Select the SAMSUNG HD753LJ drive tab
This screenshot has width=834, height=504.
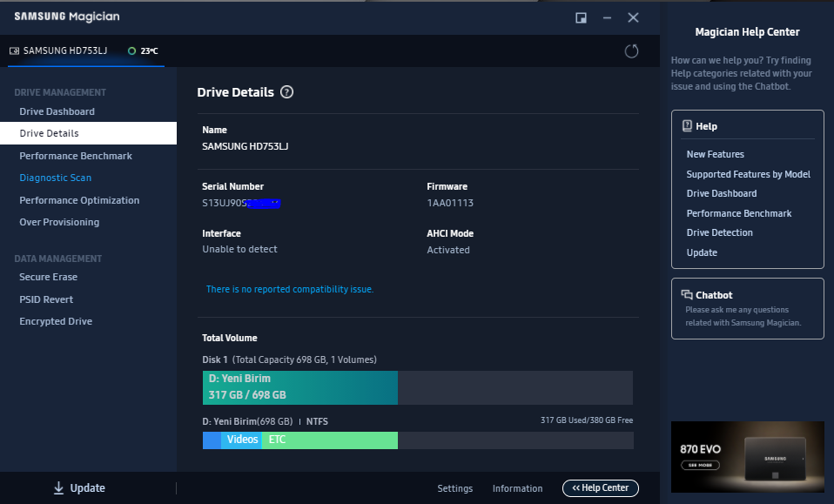(x=85, y=51)
